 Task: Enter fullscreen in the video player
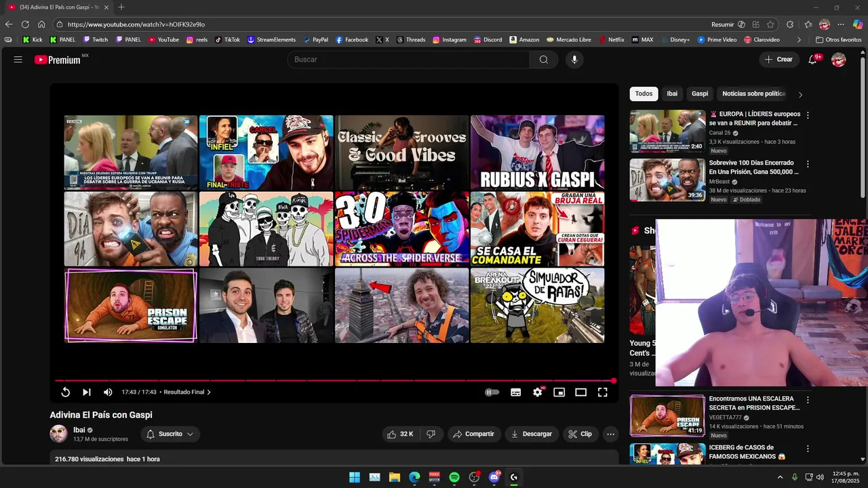tap(603, 392)
